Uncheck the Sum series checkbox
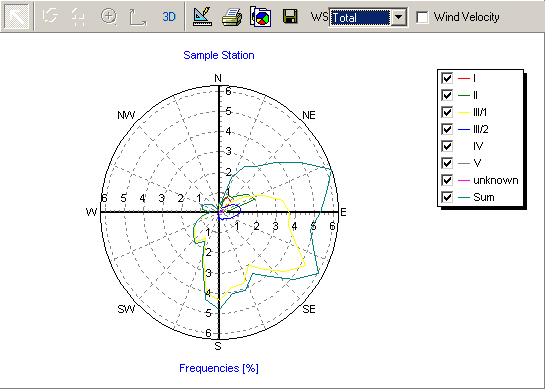The image size is (545, 389). click(447, 197)
